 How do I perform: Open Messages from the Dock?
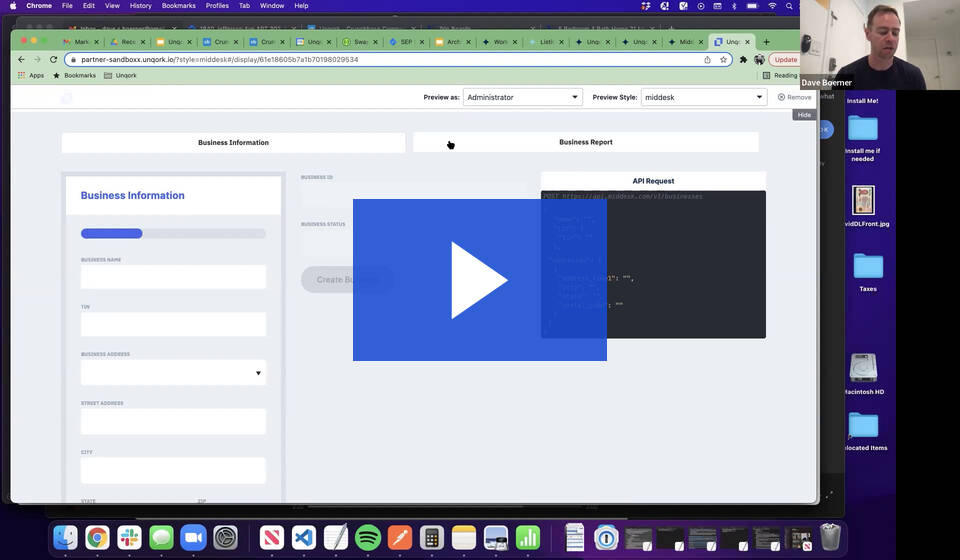[162, 538]
